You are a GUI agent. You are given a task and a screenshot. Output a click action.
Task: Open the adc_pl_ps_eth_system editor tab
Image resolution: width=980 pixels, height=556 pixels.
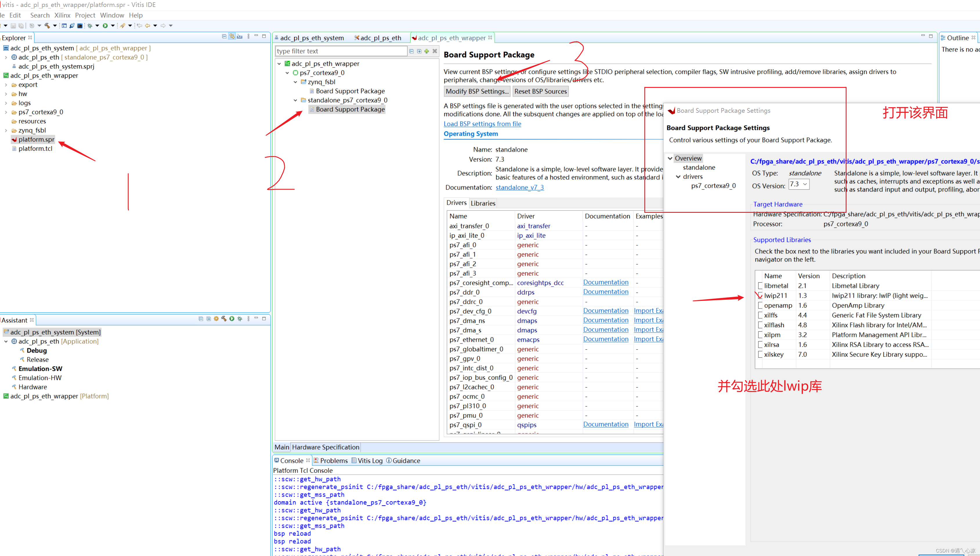pyautogui.click(x=310, y=38)
